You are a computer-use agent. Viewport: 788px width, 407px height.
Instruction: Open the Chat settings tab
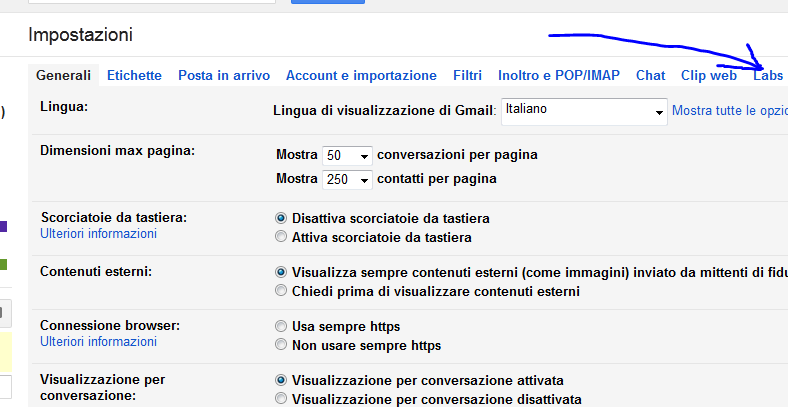point(650,75)
